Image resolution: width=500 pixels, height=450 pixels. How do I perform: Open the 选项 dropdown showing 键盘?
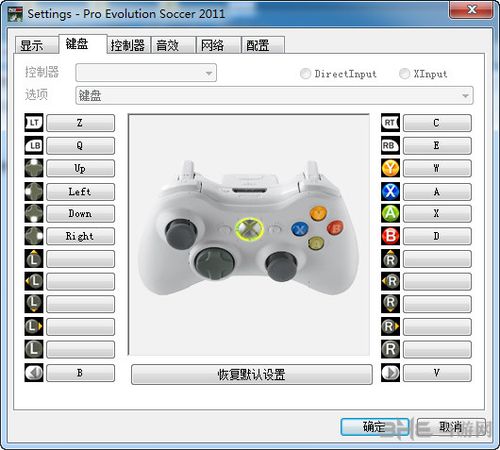click(x=274, y=96)
